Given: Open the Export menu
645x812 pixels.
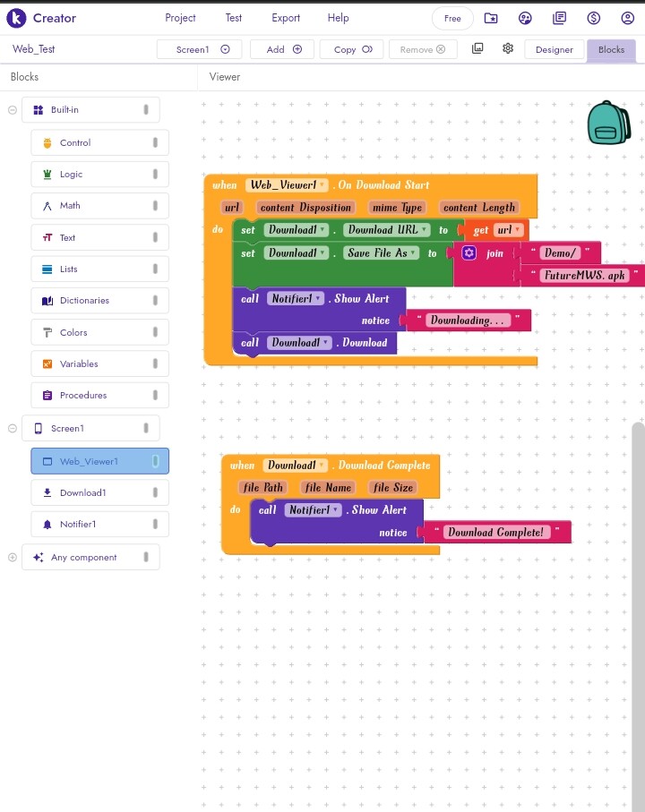Looking at the screenshot, I should coord(286,18).
